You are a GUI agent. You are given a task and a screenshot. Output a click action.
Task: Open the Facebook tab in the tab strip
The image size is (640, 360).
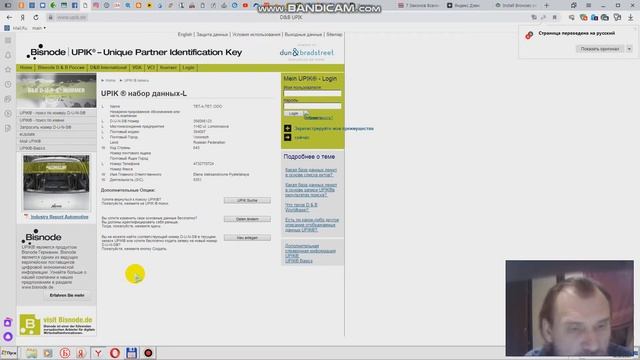(x=75, y=5)
